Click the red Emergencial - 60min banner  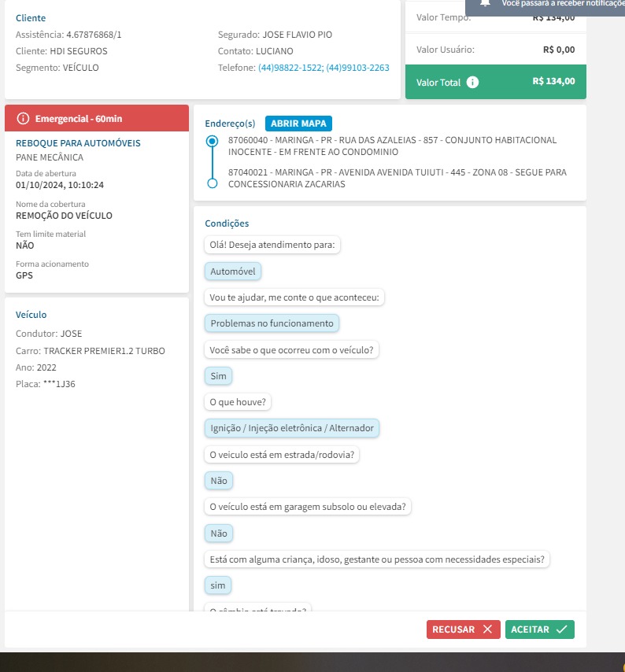click(x=97, y=119)
